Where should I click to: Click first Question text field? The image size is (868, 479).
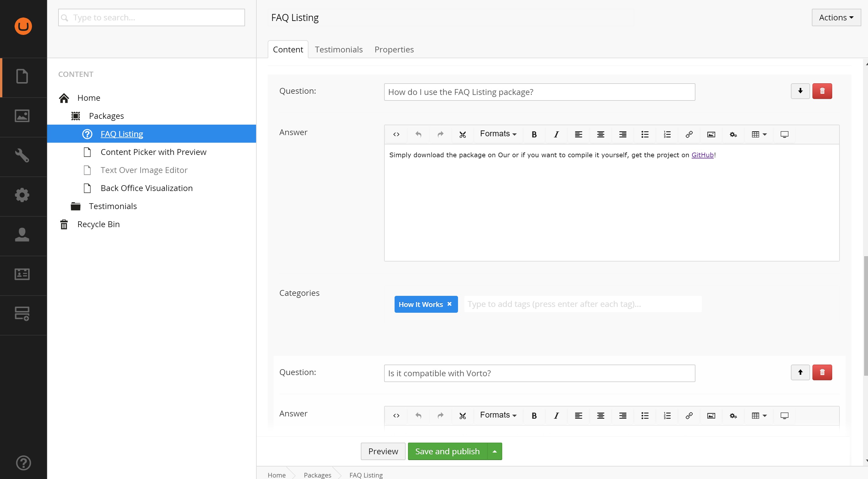(539, 92)
